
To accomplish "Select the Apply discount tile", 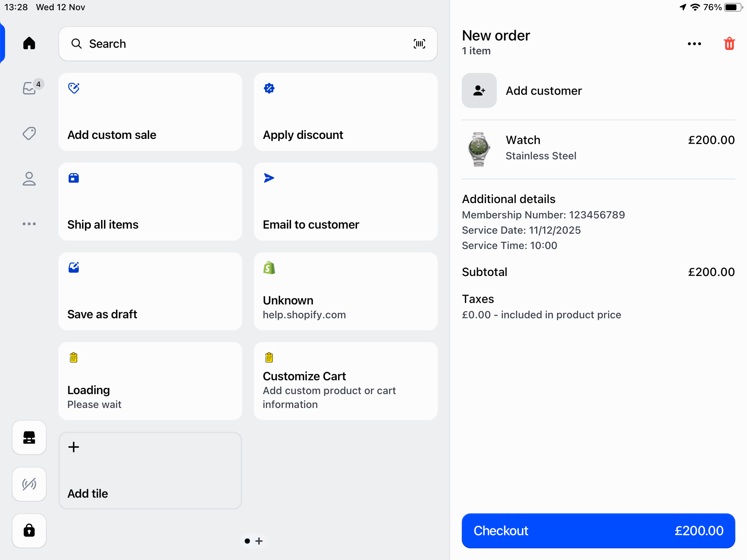I will point(345,112).
